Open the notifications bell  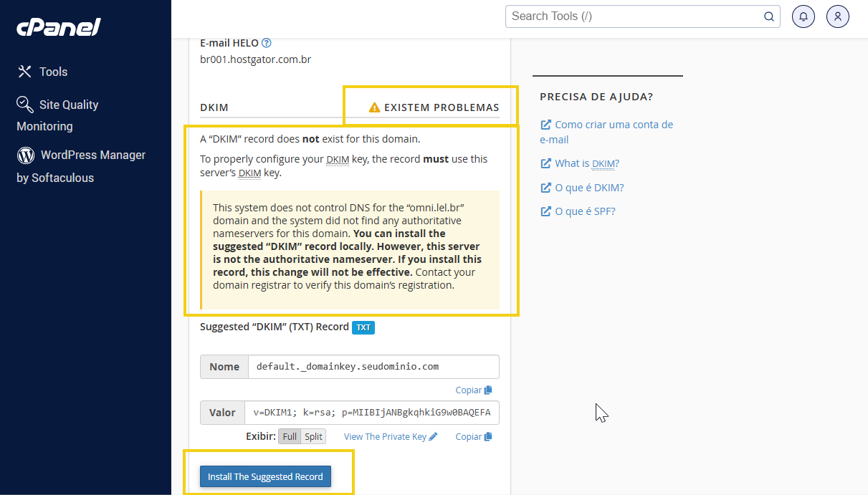tap(803, 16)
